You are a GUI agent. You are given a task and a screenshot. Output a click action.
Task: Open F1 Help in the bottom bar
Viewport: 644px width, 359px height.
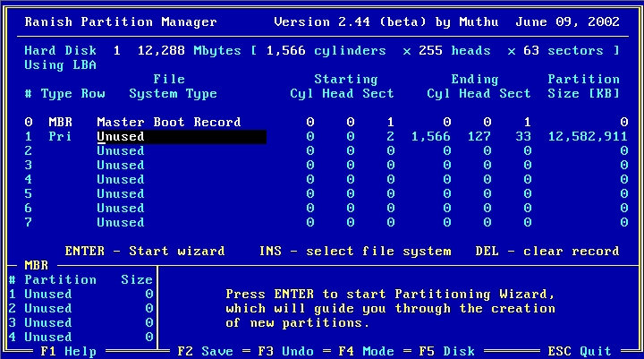click(68, 352)
